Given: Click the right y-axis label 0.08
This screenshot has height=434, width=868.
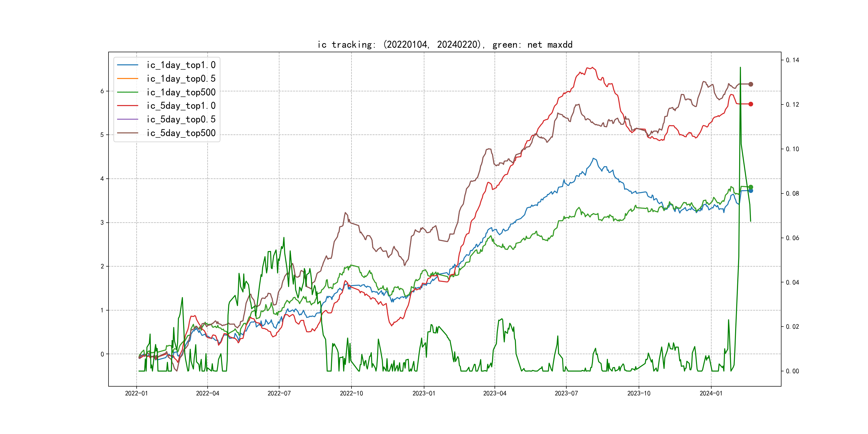Looking at the screenshot, I should 792,193.
